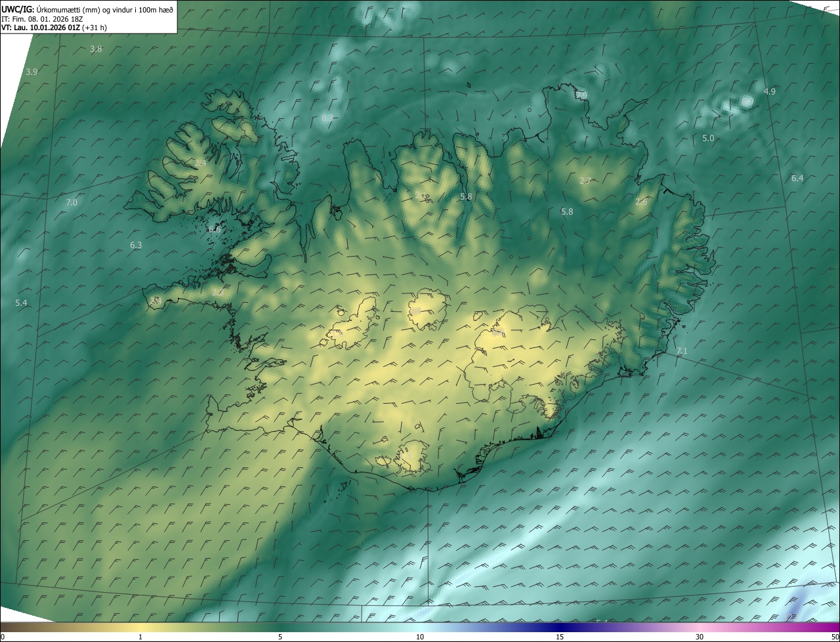
Task: Click the title text 'UWC/IG: Úrkomumætti (mm)'
Action: 51,9
